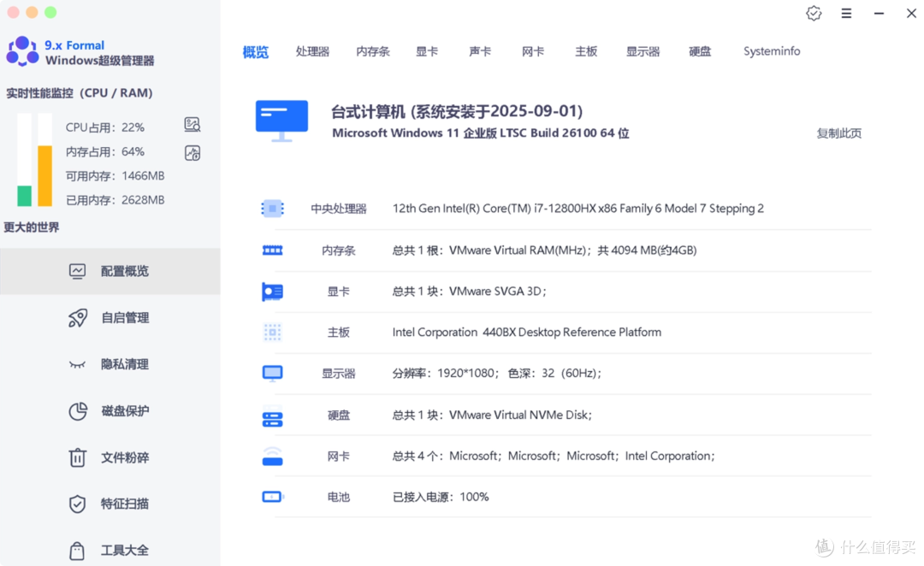
Task: Click the shield icon for 特征扫描
Action: [77, 504]
